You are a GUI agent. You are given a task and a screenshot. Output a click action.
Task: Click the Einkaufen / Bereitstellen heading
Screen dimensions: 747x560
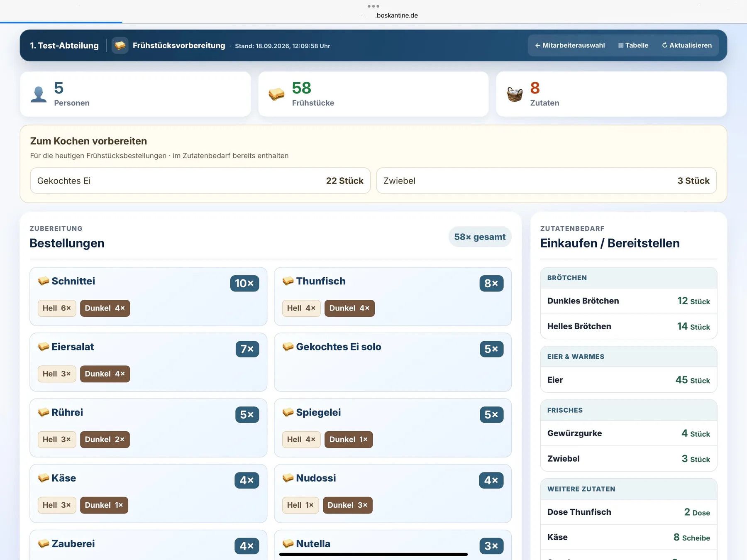pyautogui.click(x=610, y=243)
